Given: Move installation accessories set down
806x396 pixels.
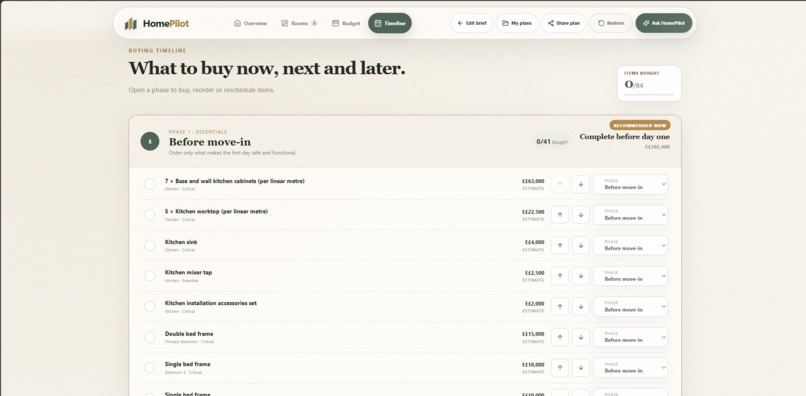Looking at the screenshot, I should (581, 307).
